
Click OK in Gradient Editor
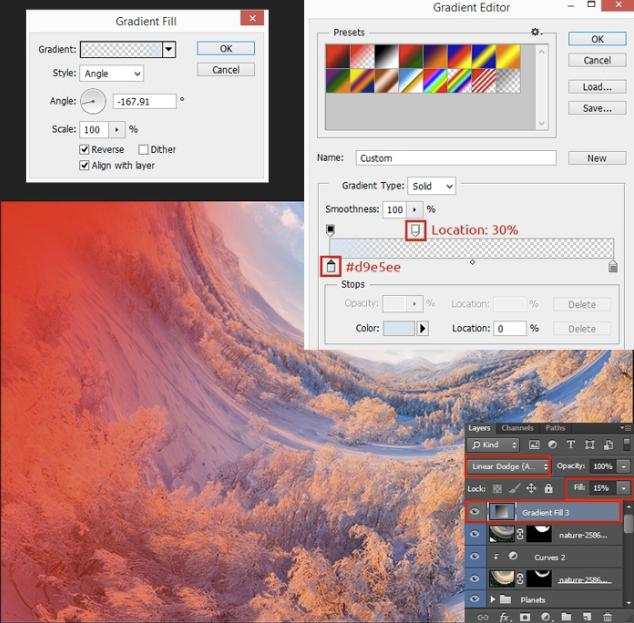click(x=597, y=39)
